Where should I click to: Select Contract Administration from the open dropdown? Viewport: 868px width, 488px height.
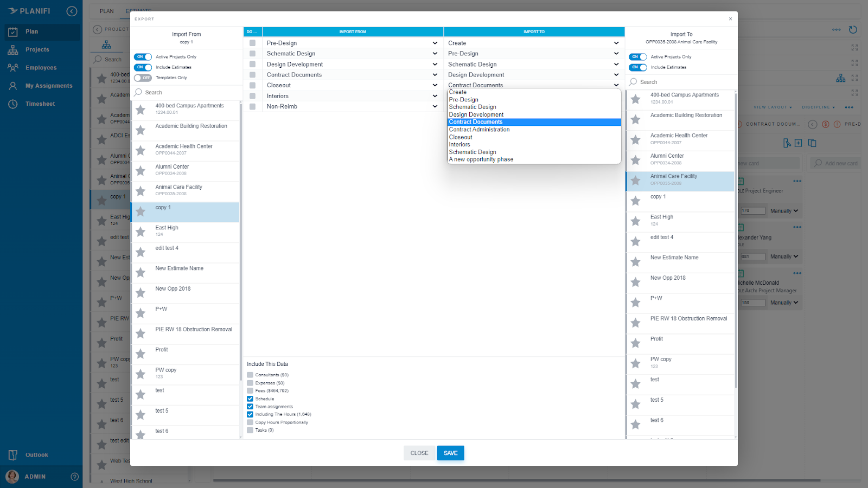[x=478, y=129]
